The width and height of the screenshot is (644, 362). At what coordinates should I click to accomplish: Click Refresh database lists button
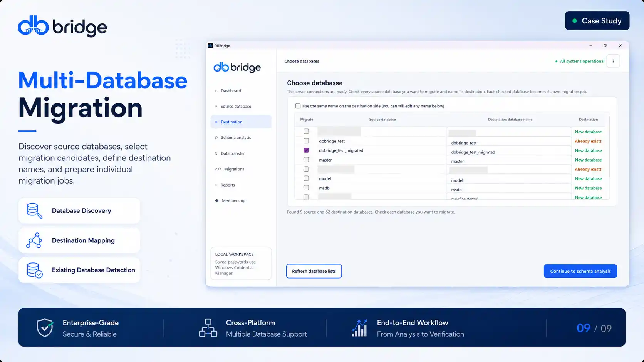click(314, 271)
